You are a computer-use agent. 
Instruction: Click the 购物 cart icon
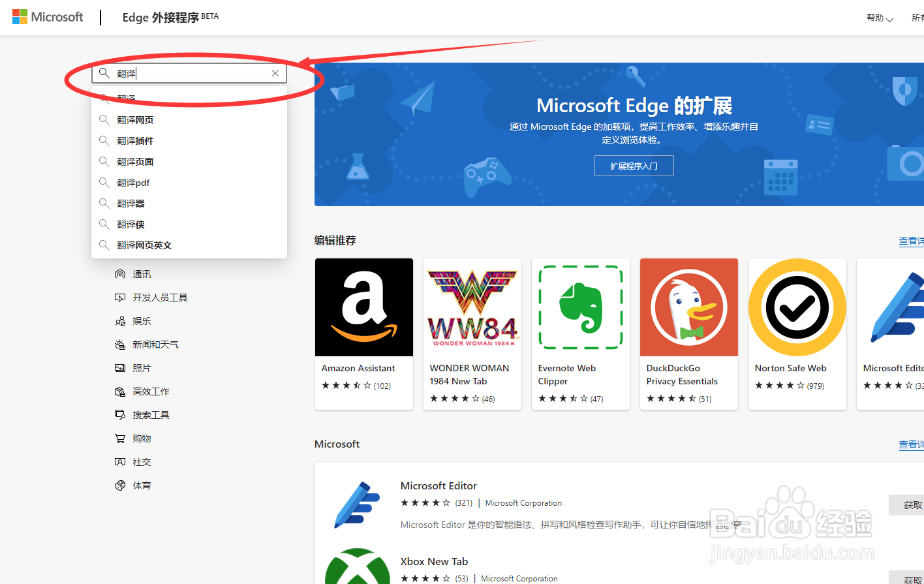pyautogui.click(x=120, y=438)
